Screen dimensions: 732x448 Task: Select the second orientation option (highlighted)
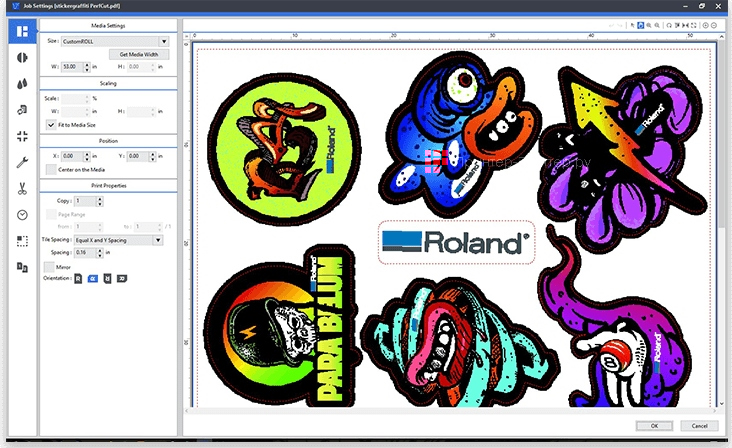coord(92,279)
